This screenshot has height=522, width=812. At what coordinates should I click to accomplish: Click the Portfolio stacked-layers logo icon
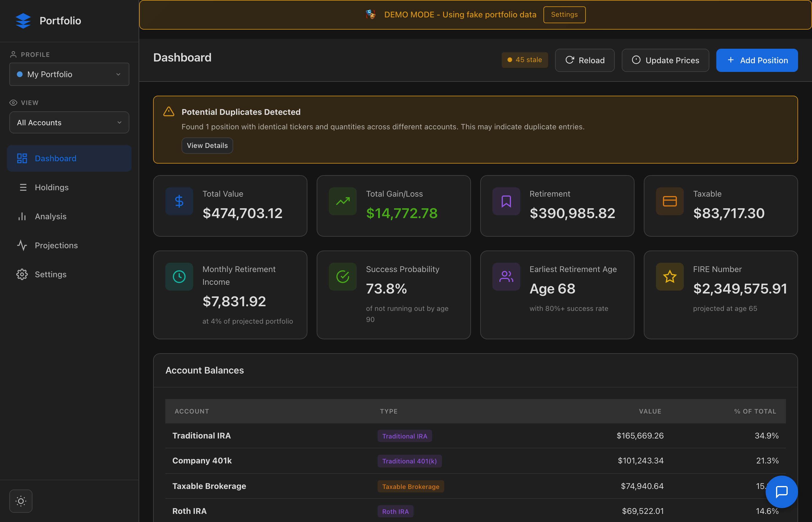tap(23, 21)
